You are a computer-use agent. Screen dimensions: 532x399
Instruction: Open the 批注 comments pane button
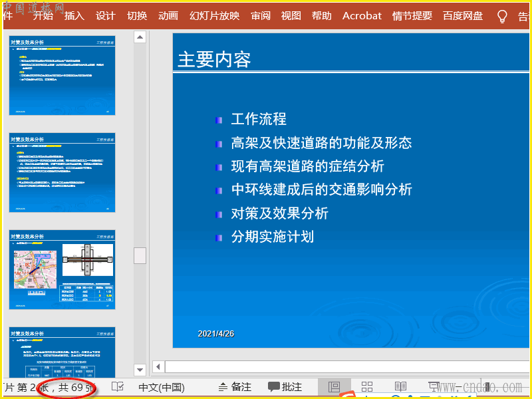[285, 386]
